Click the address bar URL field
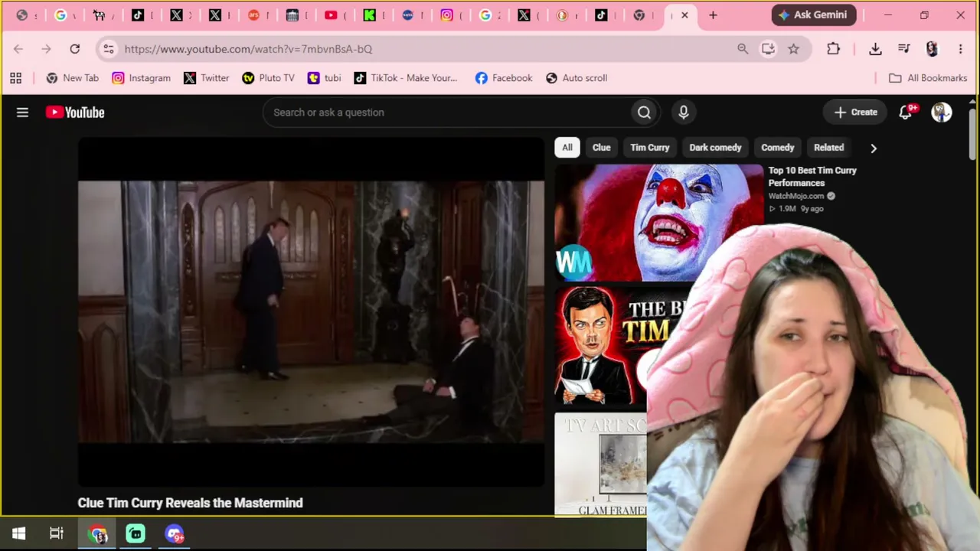 click(425, 49)
